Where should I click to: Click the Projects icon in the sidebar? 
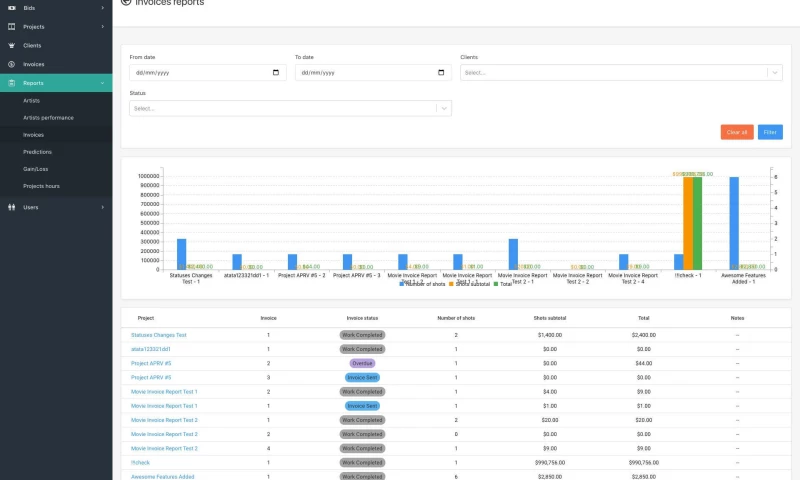pos(11,27)
